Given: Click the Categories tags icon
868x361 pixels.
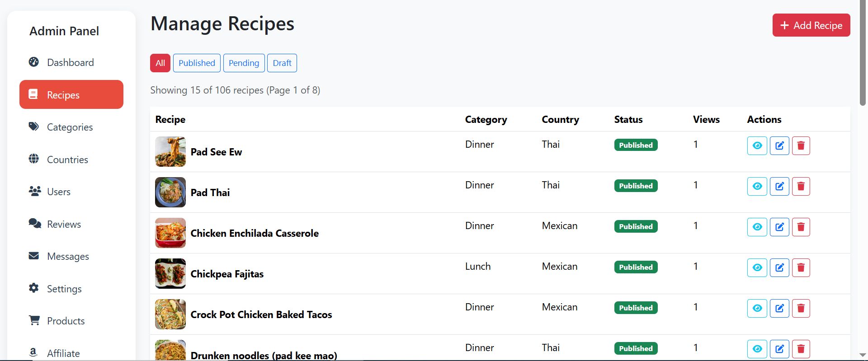Looking at the screenshot, I should [x=34, y=127].
